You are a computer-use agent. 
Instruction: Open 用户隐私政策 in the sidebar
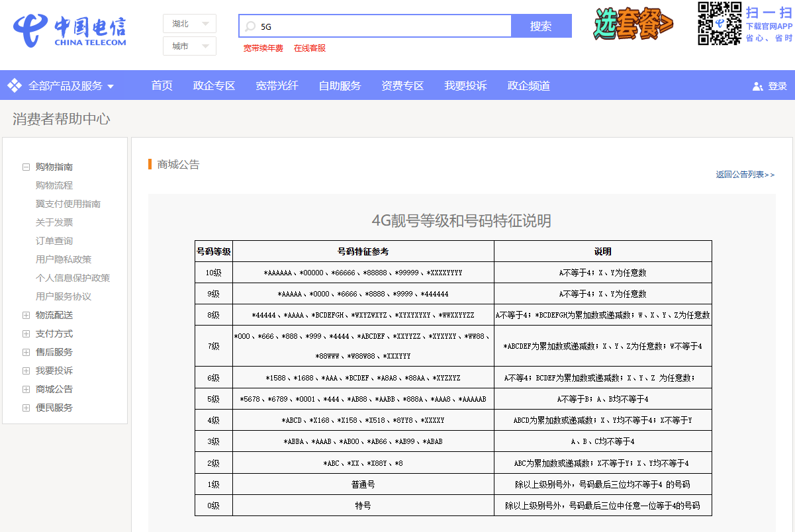pyautogui.click(x=64, y=259)
